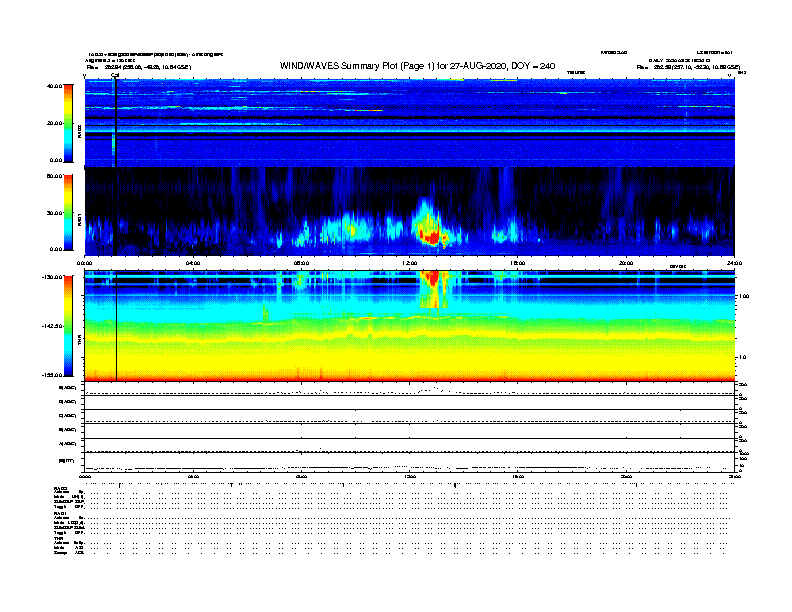The height and width of the screenshot is (612, 792).
Task: Click the red burst atop TNR spectrogram
Action: click(x=433, y=279)
